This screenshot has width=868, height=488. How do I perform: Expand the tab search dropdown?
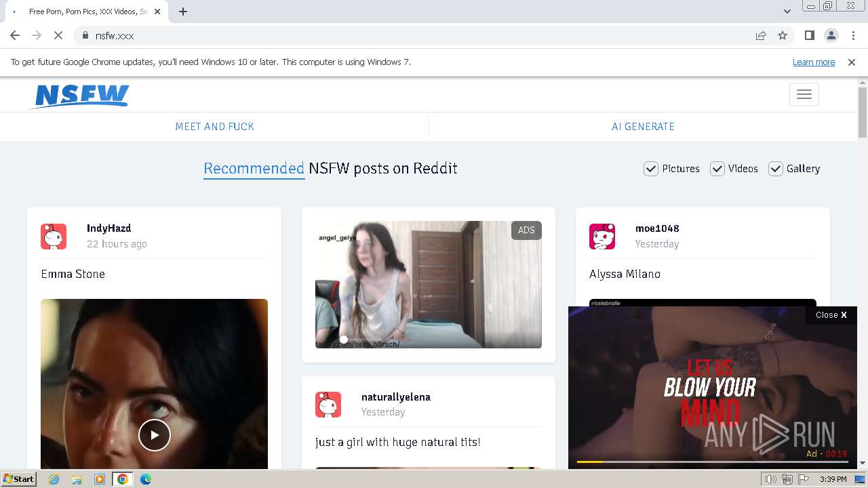click(787, 12)
